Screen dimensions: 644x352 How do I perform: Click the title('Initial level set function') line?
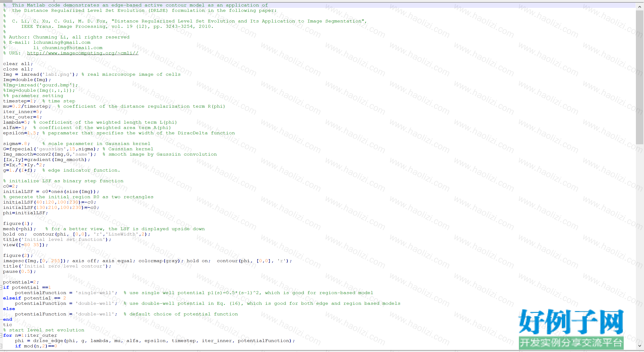click(57, 239)
